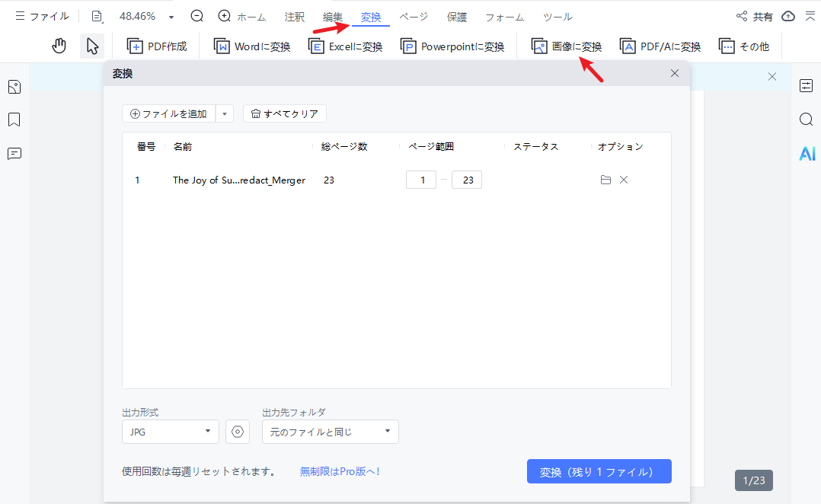
Task: Open the 出力先フォルダ destination dropdown
Action: pos(331,431)
